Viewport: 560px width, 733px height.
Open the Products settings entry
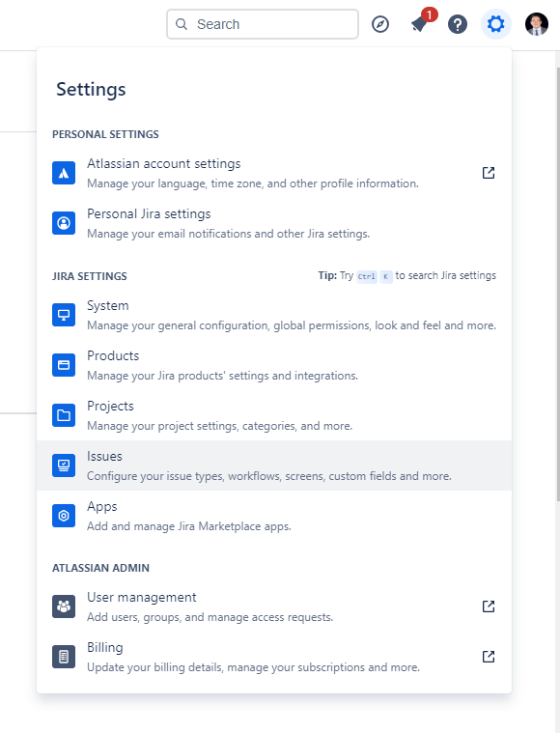pyautogui.click(x=274, y=365)
